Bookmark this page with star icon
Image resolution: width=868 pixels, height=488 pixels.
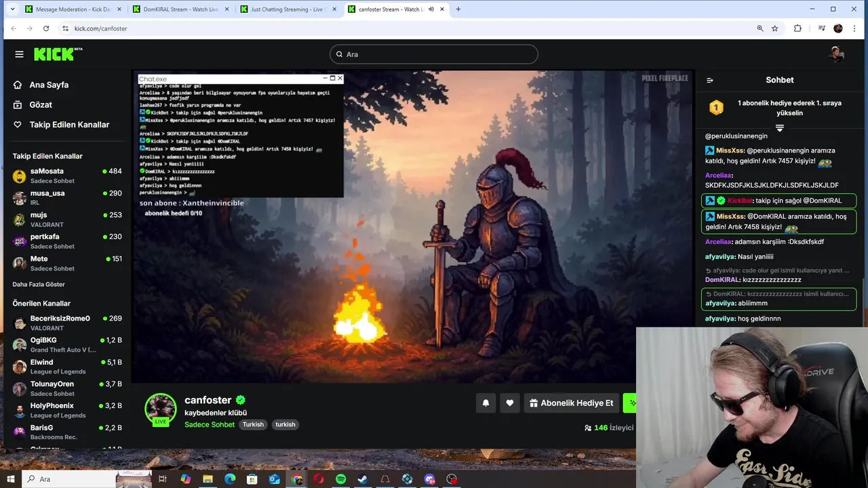click(775, 28)
